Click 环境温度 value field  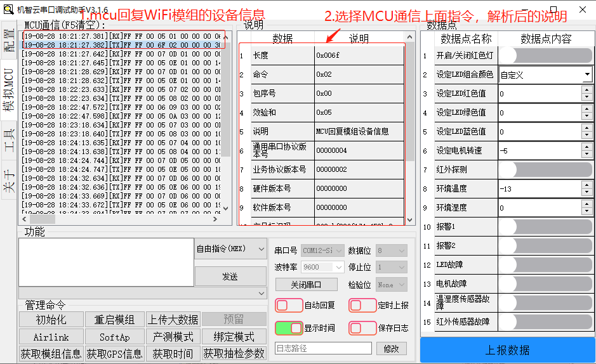pos(540,189)
